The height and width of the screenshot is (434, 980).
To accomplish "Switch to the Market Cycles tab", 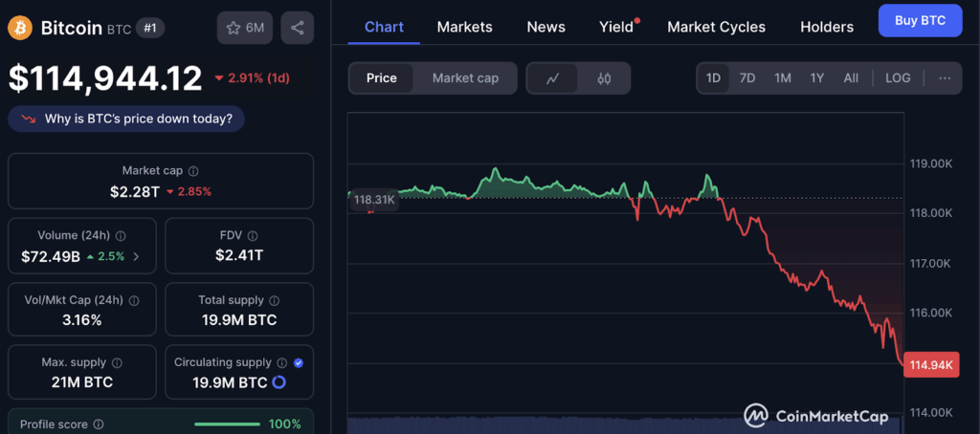I will 716,27.
